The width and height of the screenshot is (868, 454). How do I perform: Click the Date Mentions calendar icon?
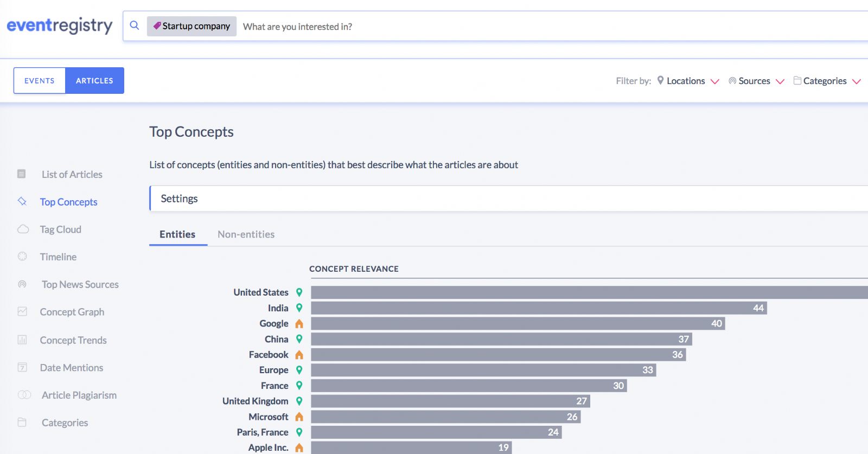pos(22,367)
